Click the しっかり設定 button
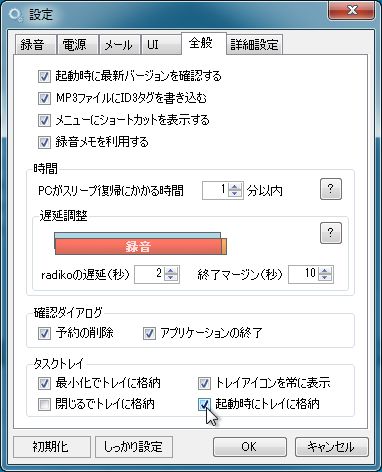 click(134, 447)
